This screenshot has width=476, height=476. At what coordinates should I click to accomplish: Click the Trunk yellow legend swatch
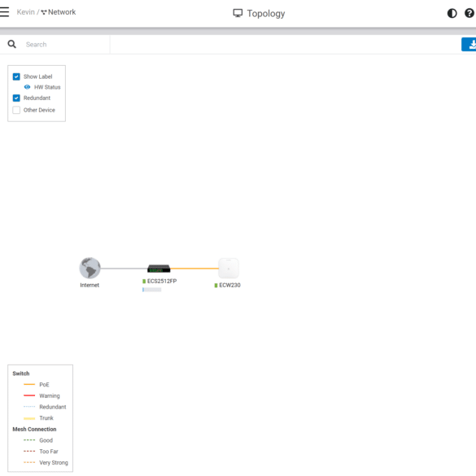pyautogui.click(x=29, y=418)
